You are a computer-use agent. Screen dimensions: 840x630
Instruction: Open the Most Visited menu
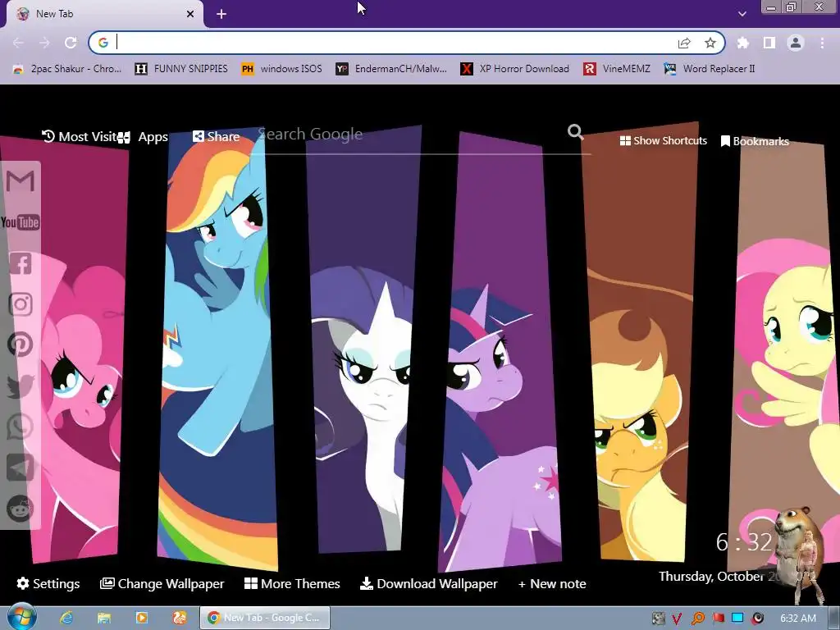pyautogui.click(x=80, y=137)
